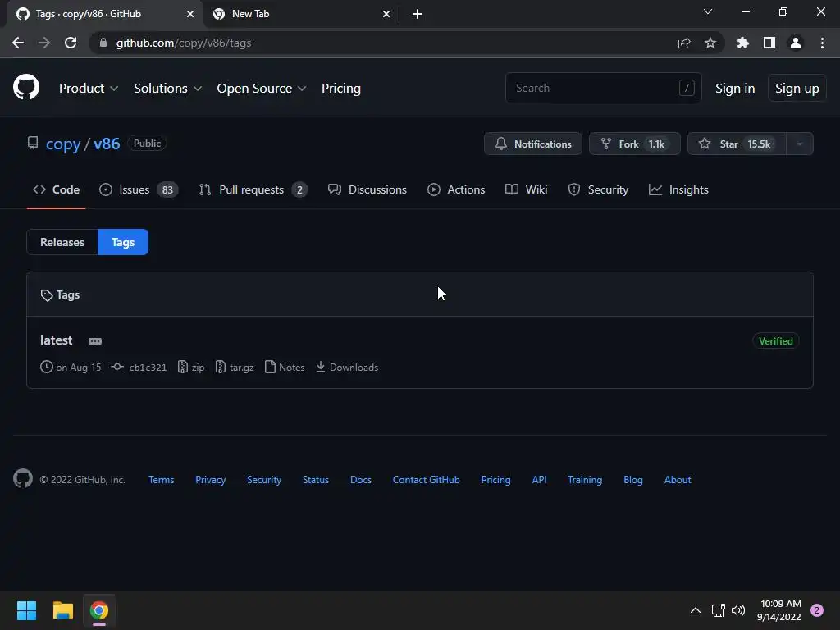
Task: Switch to the Releases view
Action: (62, 242)
